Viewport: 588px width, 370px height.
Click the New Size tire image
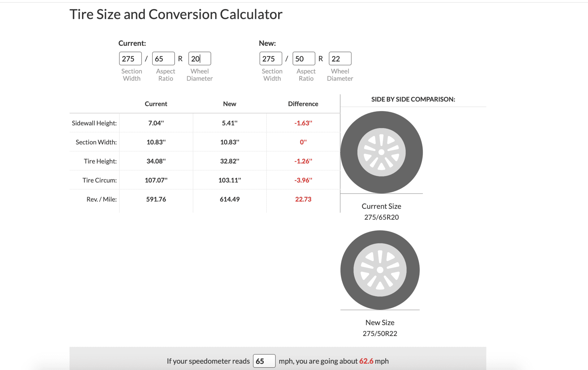pyautogui.click(x=380, y=270)
